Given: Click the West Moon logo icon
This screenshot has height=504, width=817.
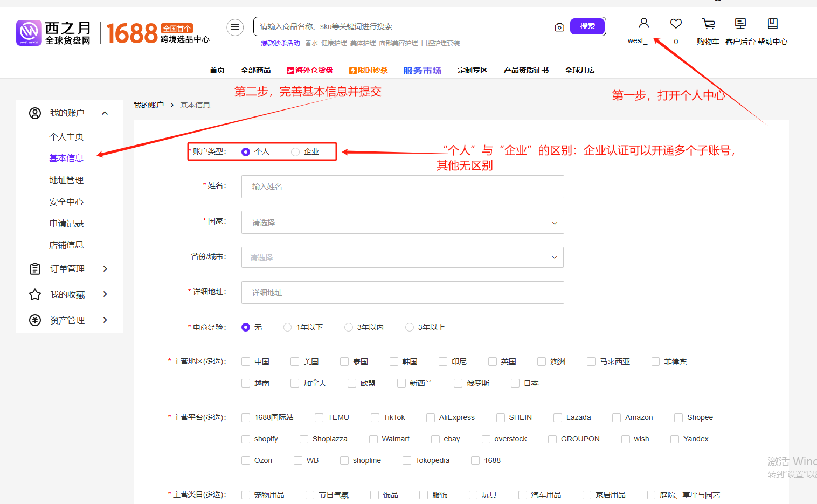Looking at the screenshot, I should pyautogui.click(x=29, y=33).
